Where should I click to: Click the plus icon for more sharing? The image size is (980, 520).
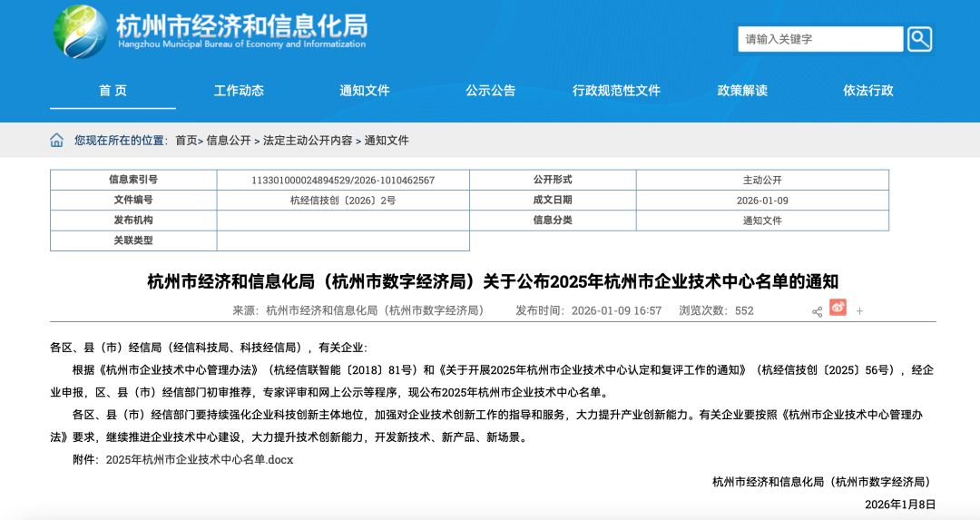(x=859, y=311)
